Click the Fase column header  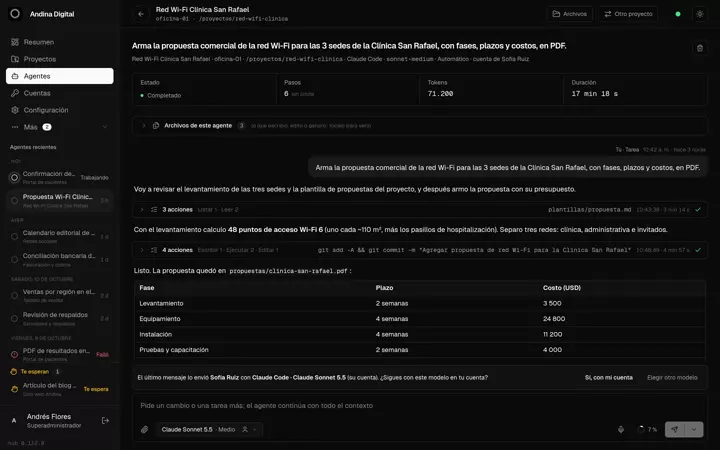point(147,288)
